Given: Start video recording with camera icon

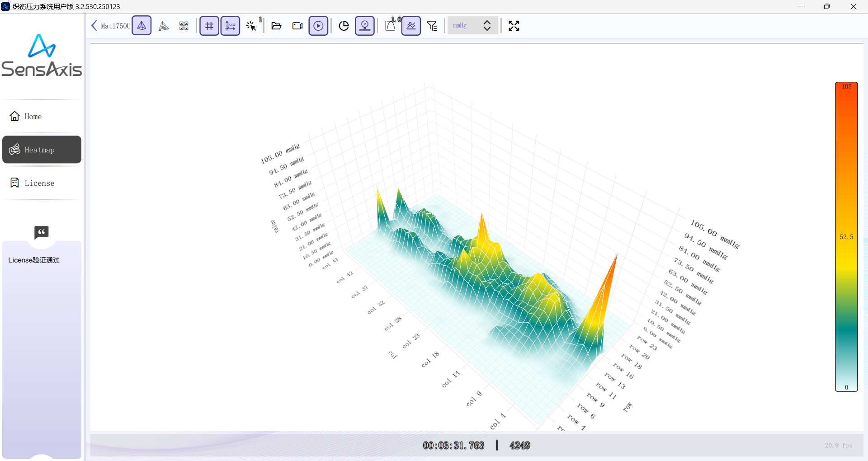Looking at the screenshot, I should [x=297, y=26].
